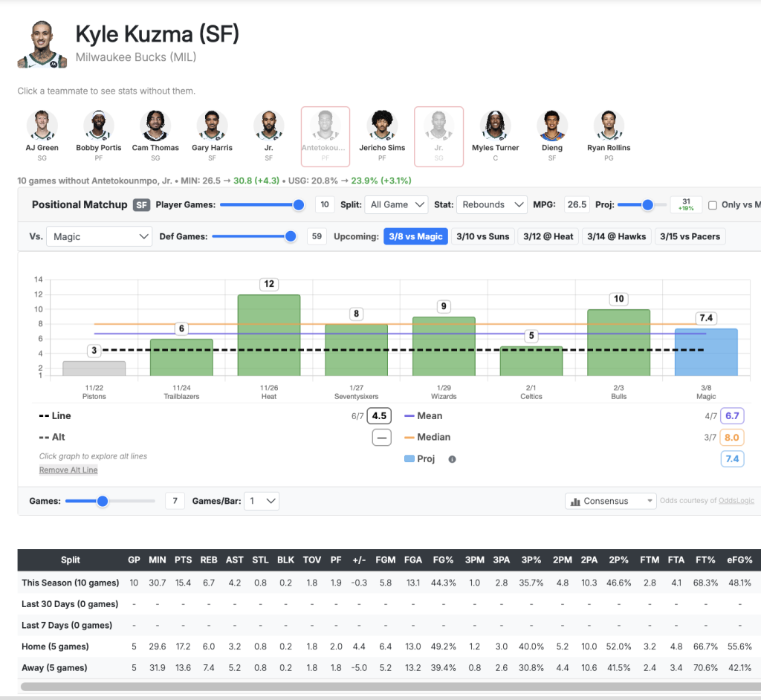The image size is (761, 700).
Task: Click Myles Turner player photo
Action: [496, 126]
